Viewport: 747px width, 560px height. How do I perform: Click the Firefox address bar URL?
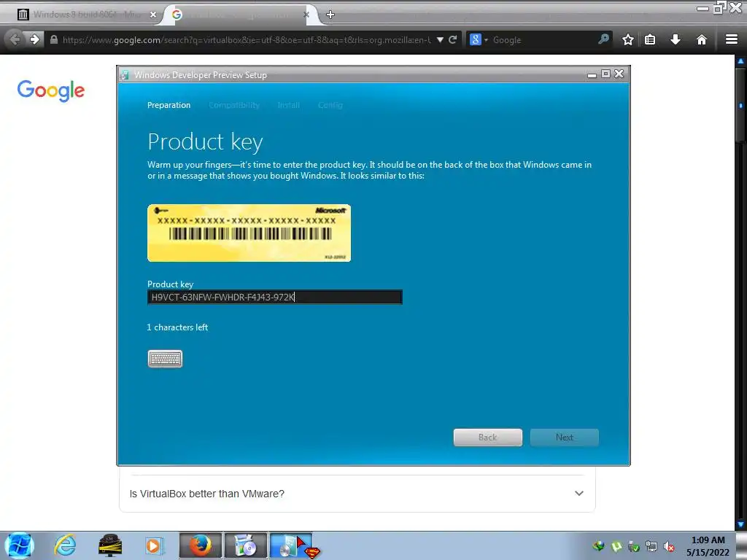247,40
